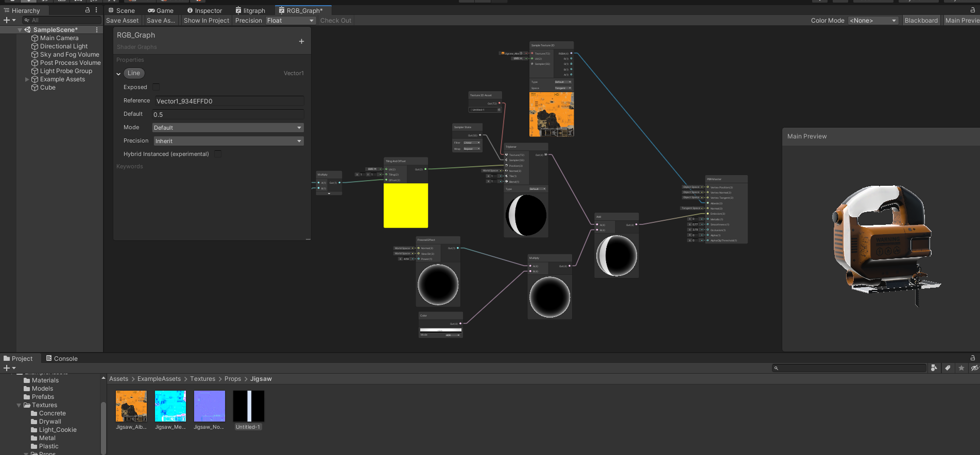Open the Concrete textures folder

[x=48, y=413]
